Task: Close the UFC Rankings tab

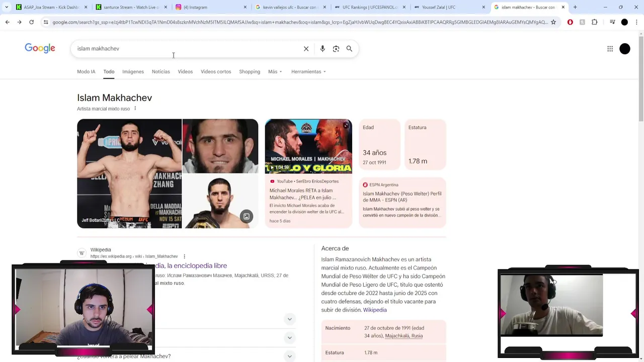Action: tap(404, 7)
